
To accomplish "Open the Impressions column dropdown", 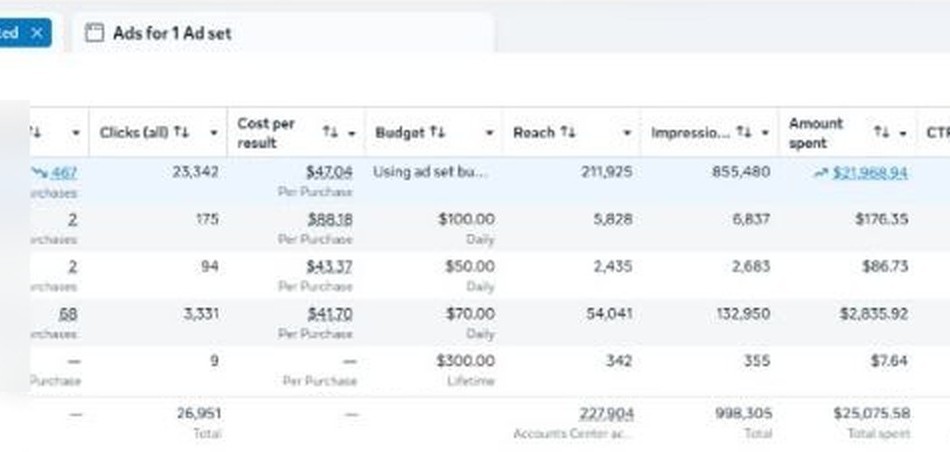I will click(765, 133).
